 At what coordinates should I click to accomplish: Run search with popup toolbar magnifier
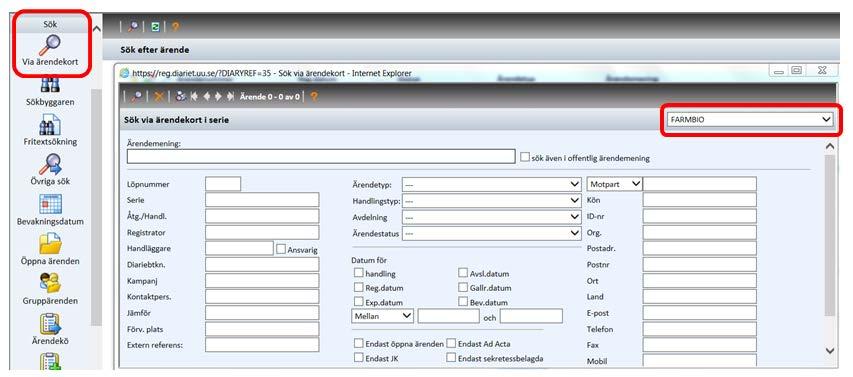click(x=137, y=96)
